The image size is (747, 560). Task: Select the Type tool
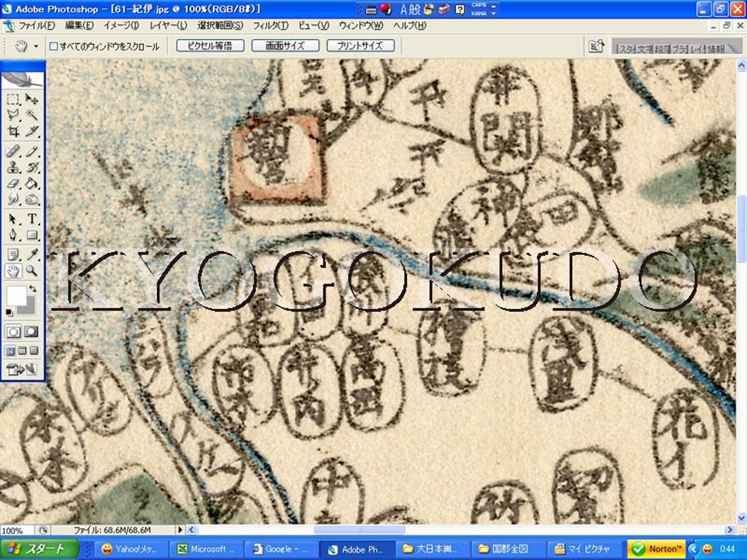[31, 219]
